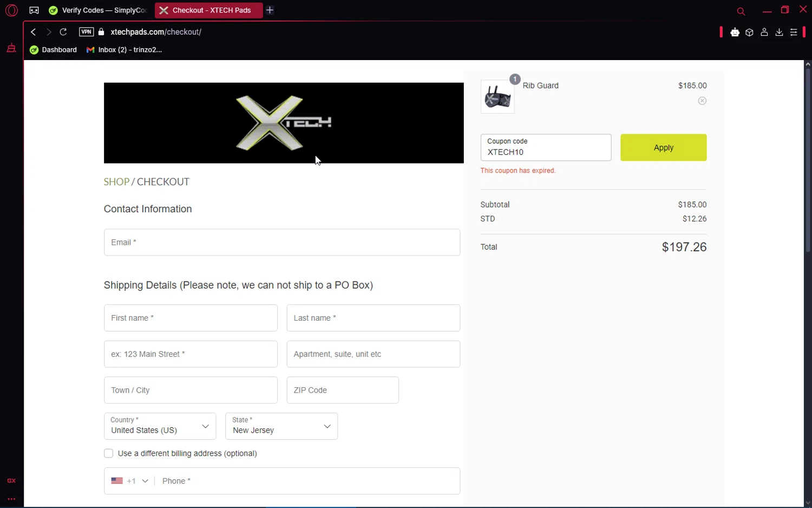Focus the Email input field
Screen dimensions: 812x508
coord(282,242)
